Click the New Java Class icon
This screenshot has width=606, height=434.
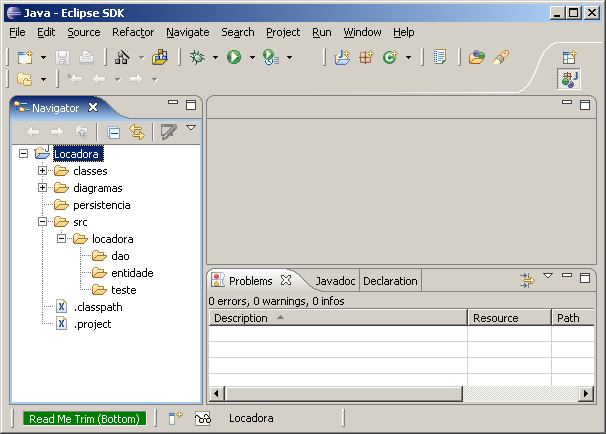point(389,58)
